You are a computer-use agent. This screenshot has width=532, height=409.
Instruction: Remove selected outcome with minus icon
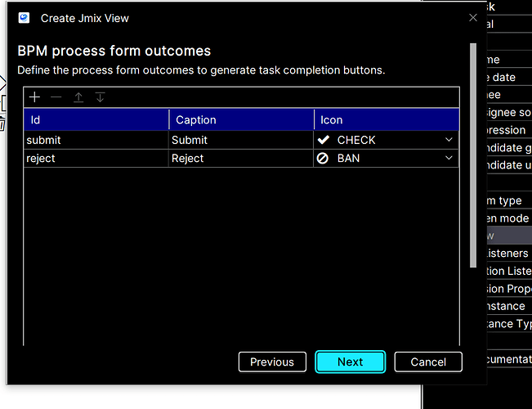[x=56, y=97]
